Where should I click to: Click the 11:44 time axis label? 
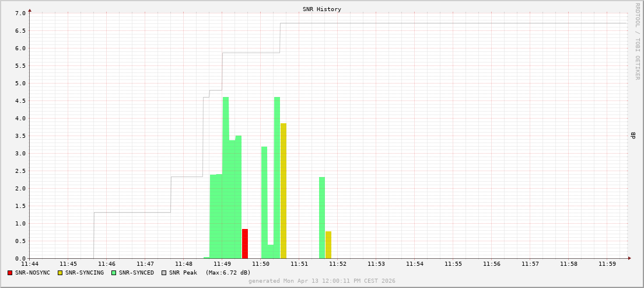[30, 264]
